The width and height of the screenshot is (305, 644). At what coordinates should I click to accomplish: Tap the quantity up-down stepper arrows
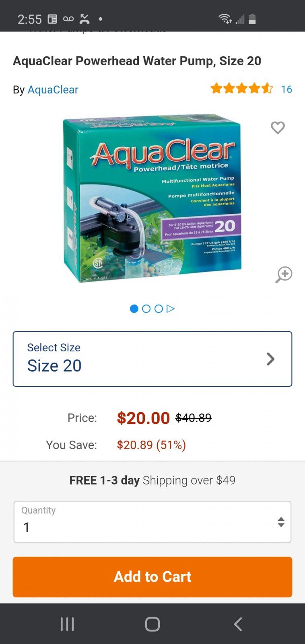pos(281,522)
